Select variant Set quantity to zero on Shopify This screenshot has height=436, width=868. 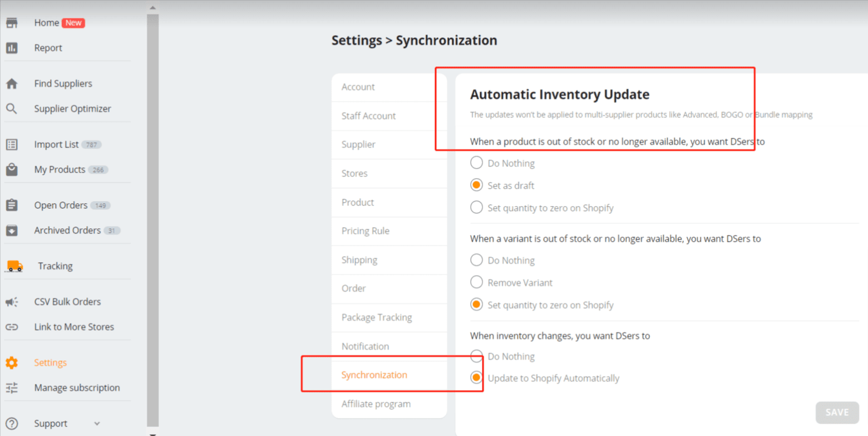click(476, 305)
